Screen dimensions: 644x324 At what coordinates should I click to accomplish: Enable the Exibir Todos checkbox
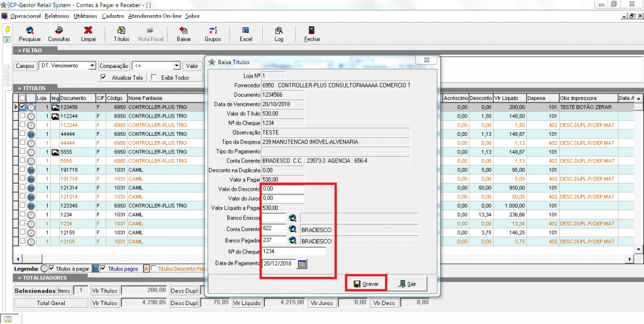(x=153, y=77)
